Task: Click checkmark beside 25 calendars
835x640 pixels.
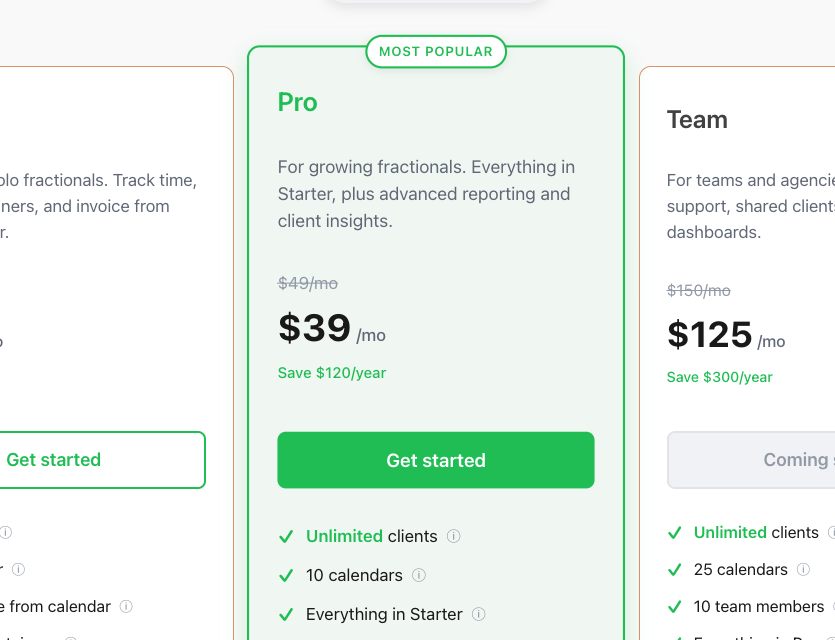Action: (x=675, y=570)
